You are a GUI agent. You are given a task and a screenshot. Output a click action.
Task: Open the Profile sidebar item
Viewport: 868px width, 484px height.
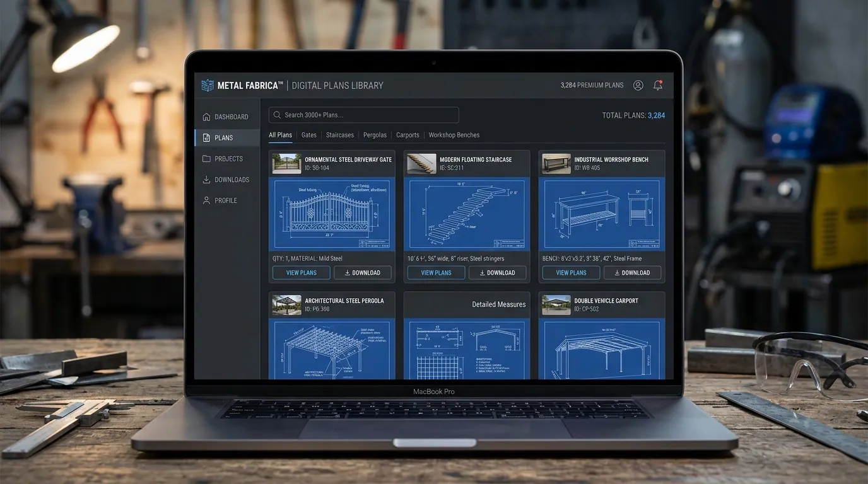(227, 200)
